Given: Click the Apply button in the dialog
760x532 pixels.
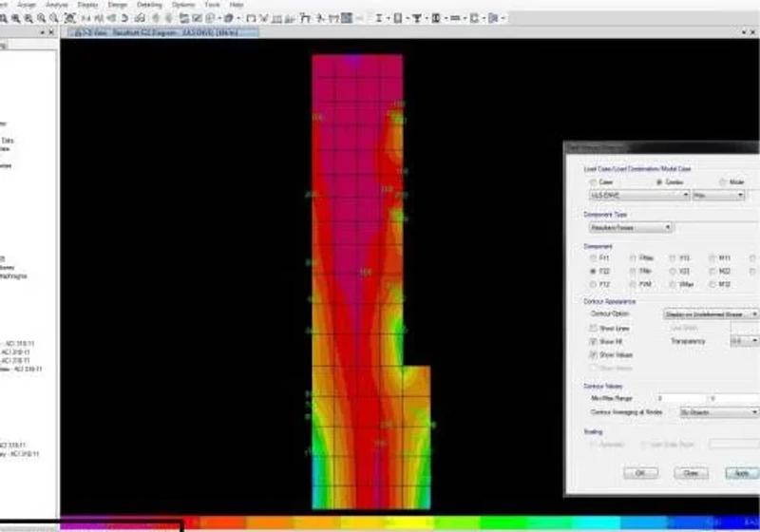Looking at the screenshot, I should click(x=742, y=473).
